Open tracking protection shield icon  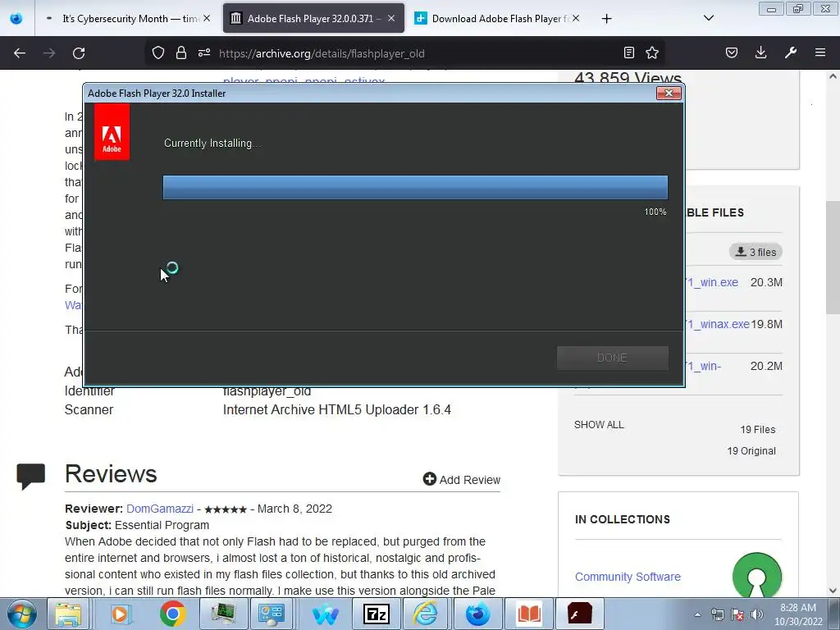point(158,52)
